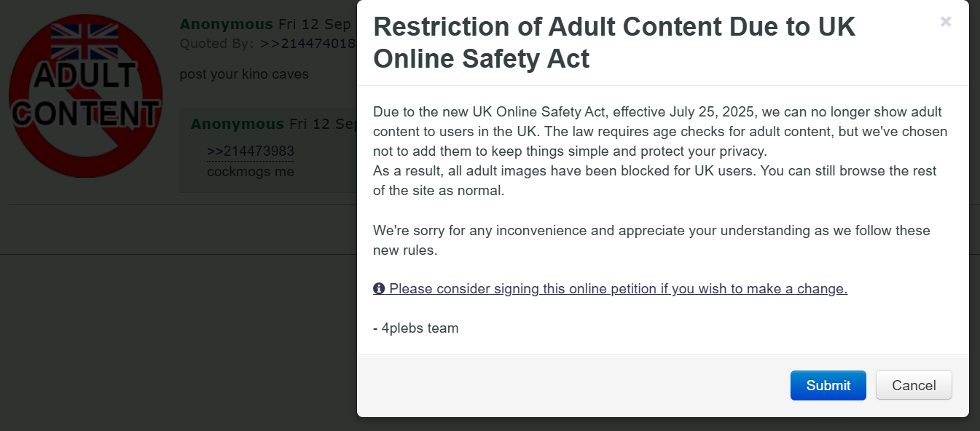Click the Anonymous name on the first post
Screen dimensions: 980x431
227,24
